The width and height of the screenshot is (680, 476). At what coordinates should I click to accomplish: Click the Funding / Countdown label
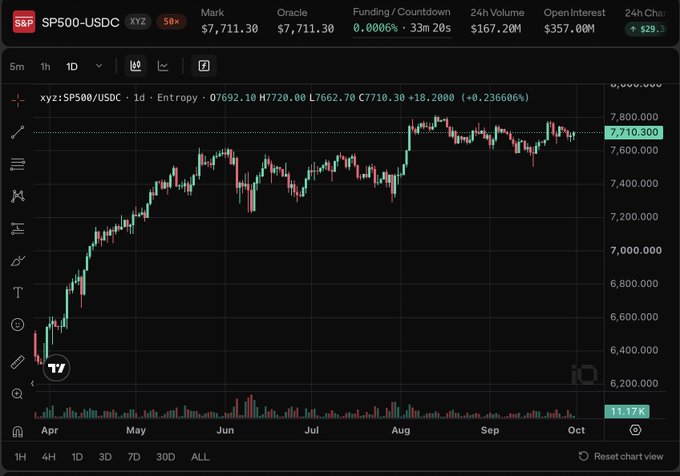[x=402, y=12]
